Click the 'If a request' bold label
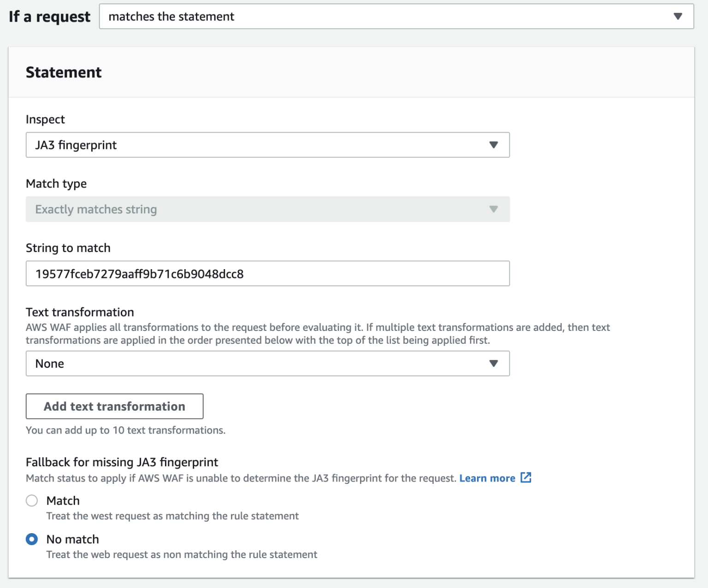 point(47,16)
